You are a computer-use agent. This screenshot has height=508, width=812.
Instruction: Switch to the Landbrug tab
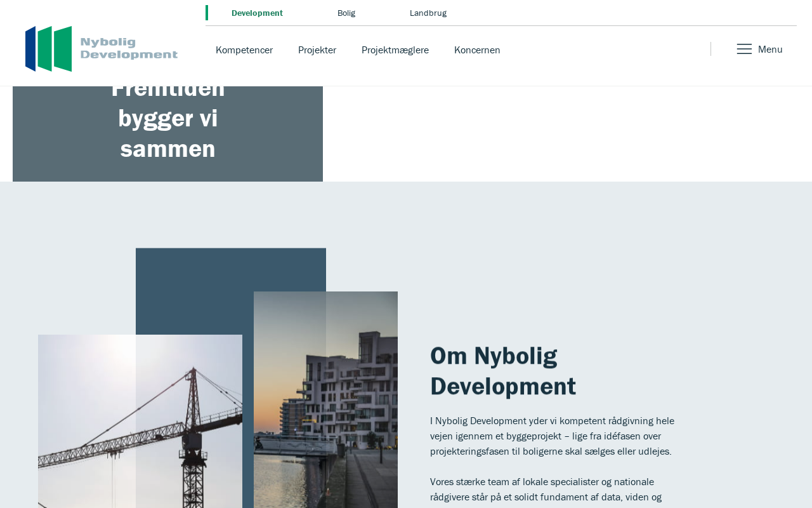428,13
